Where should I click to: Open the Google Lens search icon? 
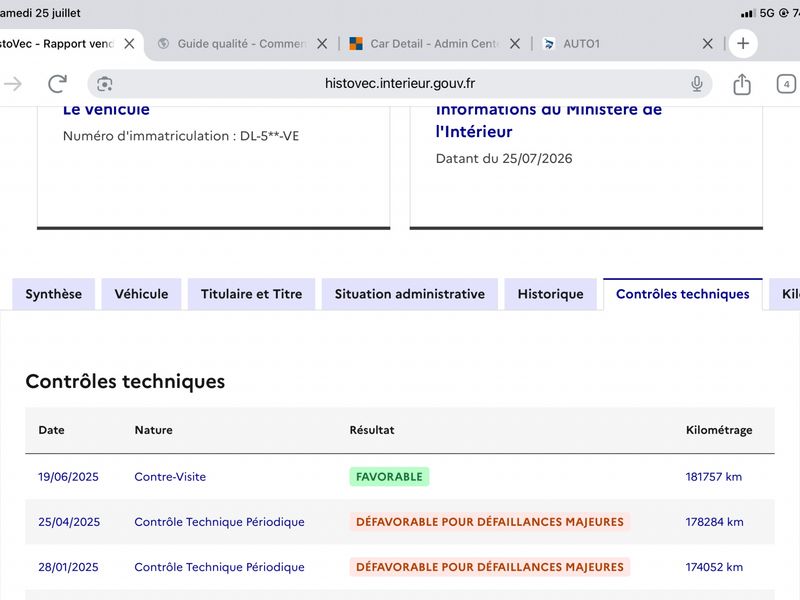pos(105,84)
